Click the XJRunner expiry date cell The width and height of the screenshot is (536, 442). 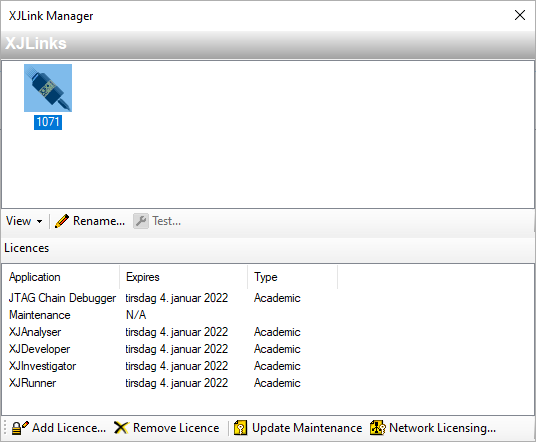pos(176,383)
